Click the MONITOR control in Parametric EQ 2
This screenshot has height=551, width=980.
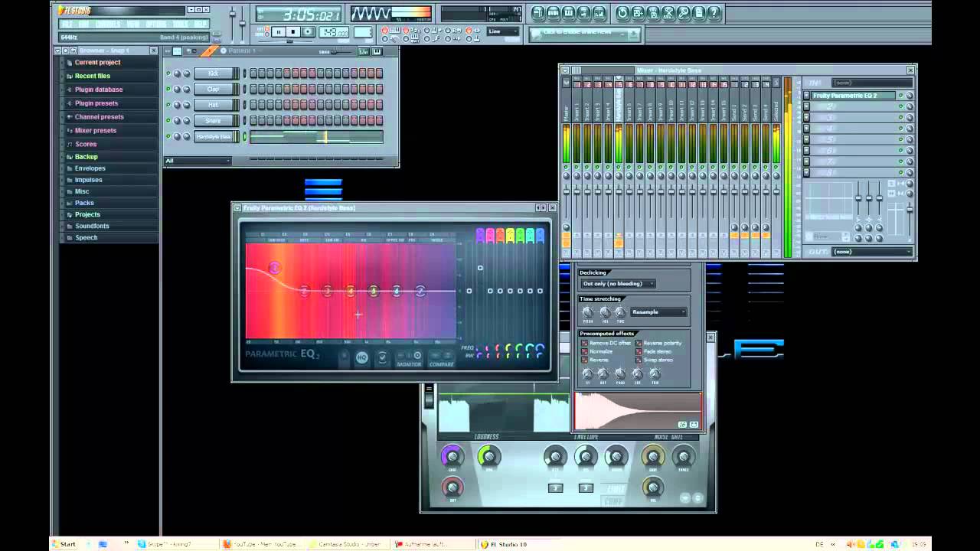[x=410, y=357]
